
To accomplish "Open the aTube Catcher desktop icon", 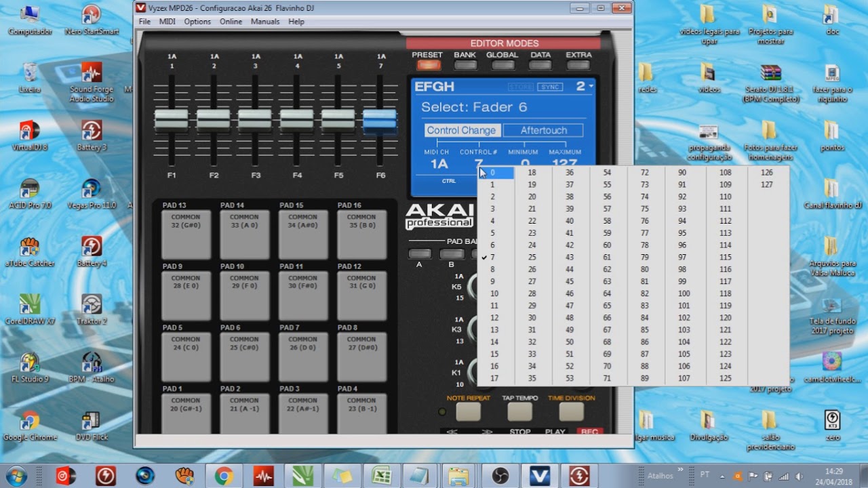I will tap(30, 251).
